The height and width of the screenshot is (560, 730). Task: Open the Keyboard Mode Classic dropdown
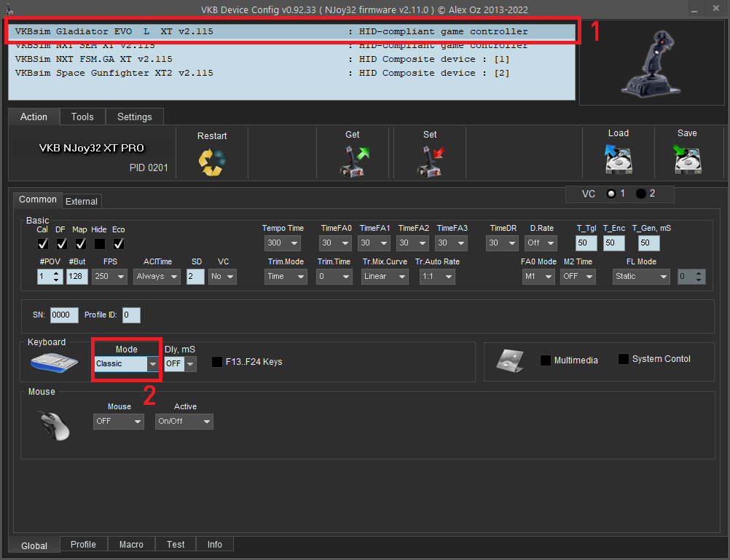(127, 364)
